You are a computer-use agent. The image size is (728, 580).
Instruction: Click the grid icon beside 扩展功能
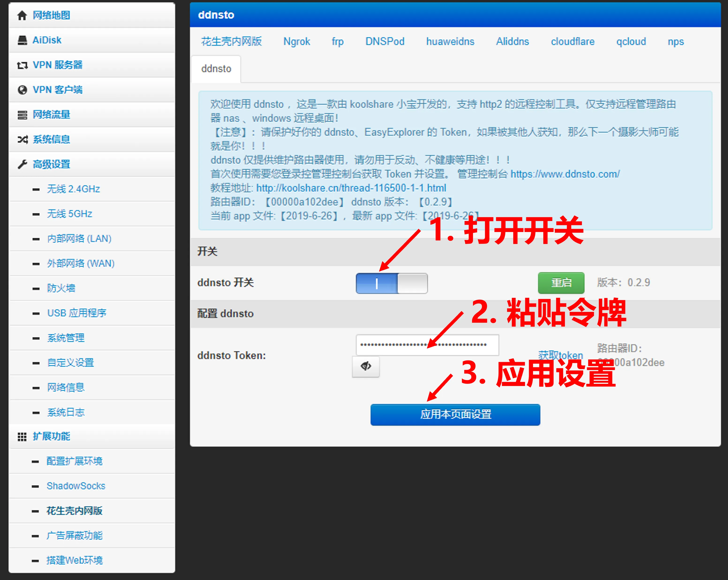(22, 437)
